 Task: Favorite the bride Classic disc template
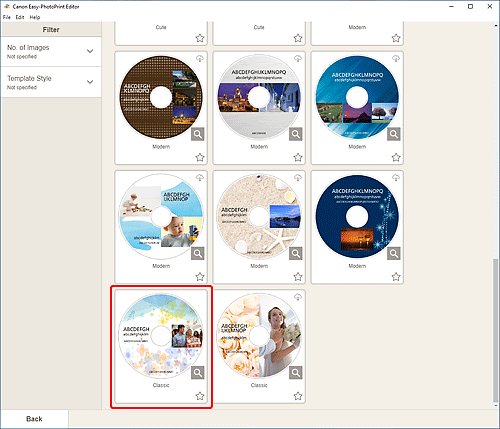298,396
